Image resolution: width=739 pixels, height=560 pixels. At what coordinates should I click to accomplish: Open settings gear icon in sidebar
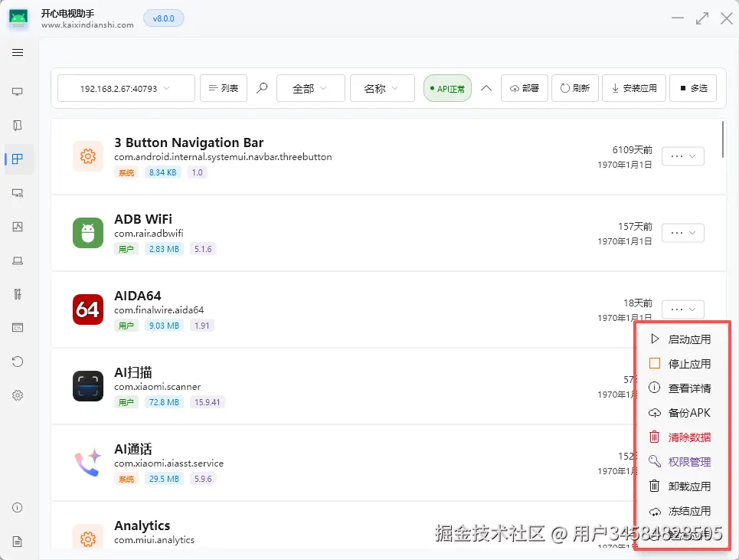[x=18, y=395]
